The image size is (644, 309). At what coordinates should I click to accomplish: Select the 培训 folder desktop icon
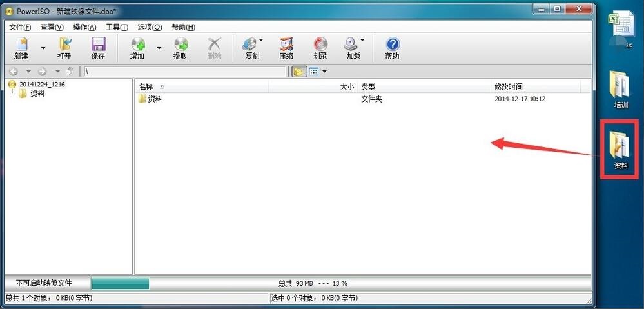click(621, 89)
